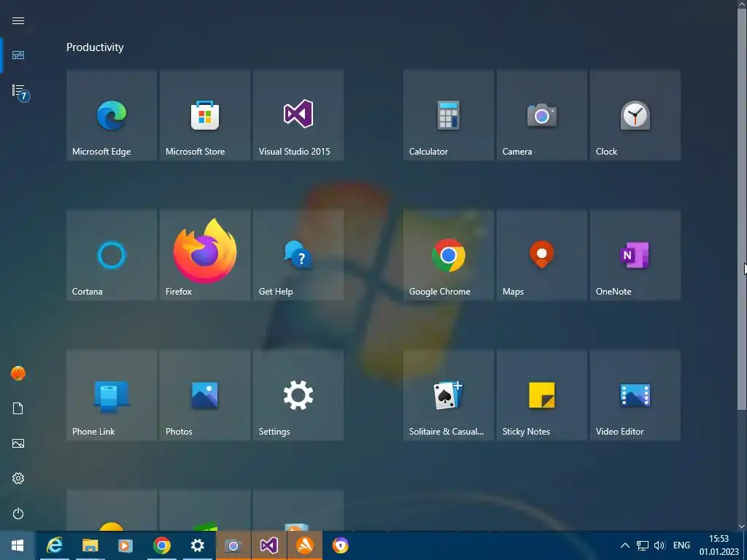Open Solitaire & Casual Games tile
The width and height of the screenshot is (747, 560).
[x=449, y=395]
